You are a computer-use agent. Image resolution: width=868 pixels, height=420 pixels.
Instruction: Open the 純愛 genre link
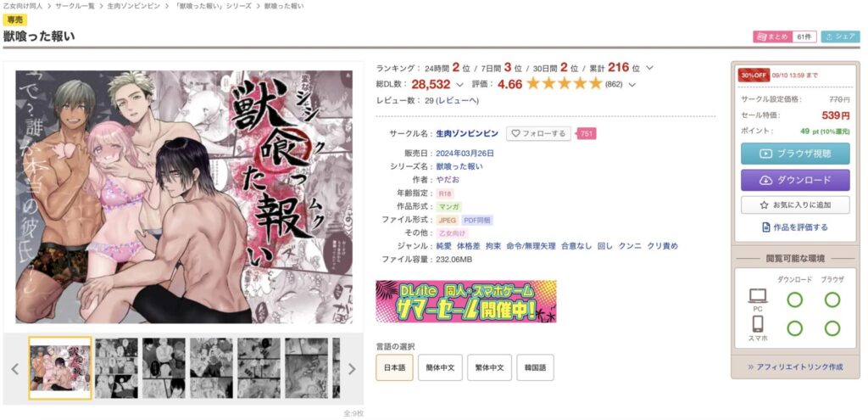[x=443, y=246]
